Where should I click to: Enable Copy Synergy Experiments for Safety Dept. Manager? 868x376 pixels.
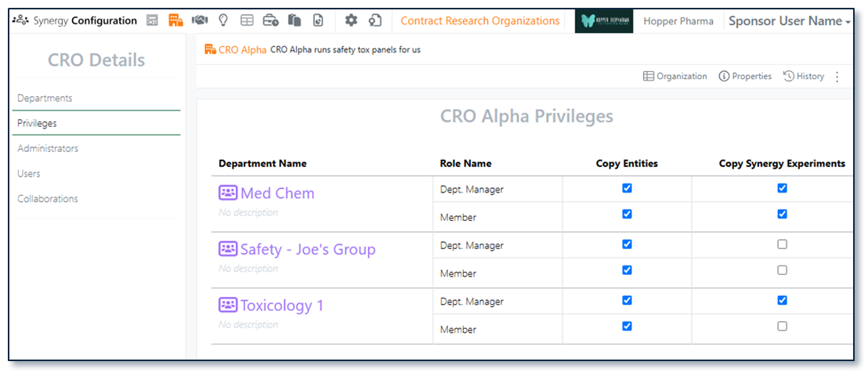(782, 244)
